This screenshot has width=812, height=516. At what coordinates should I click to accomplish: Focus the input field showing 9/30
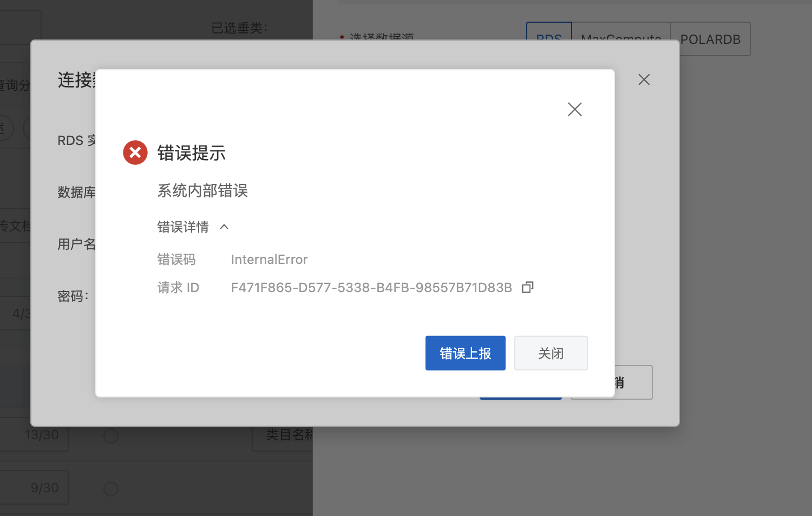pos(34,488)
